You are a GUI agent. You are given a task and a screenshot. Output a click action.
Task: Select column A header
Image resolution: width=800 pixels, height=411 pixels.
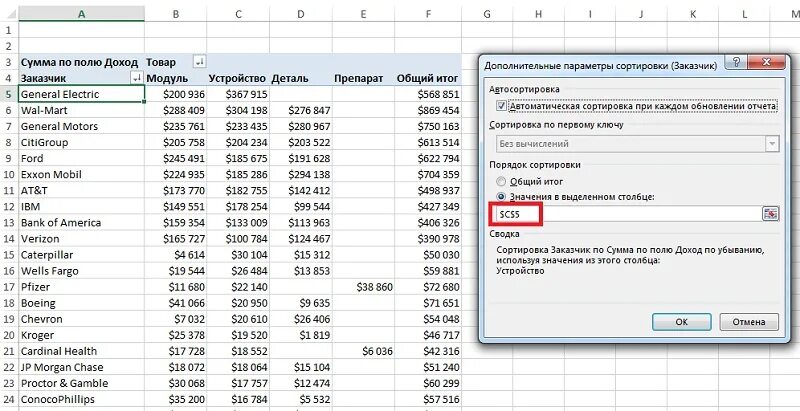[x=82, y=14]
